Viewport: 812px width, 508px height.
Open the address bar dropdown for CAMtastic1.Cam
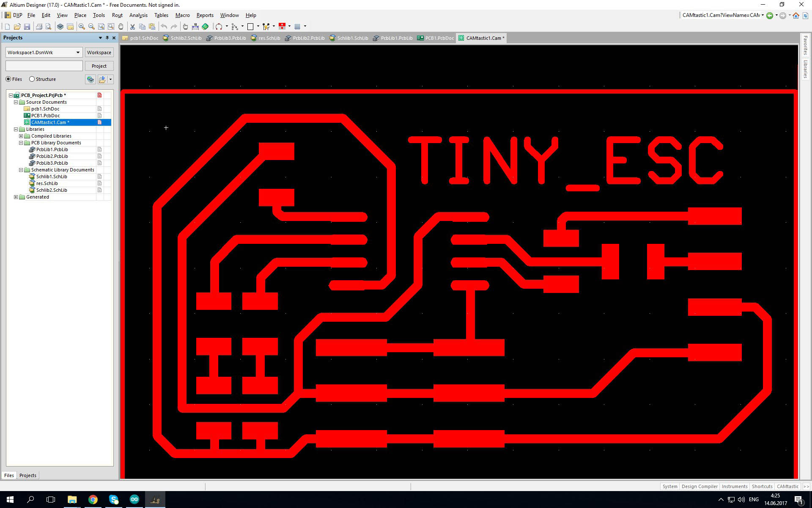pos(763,15)
